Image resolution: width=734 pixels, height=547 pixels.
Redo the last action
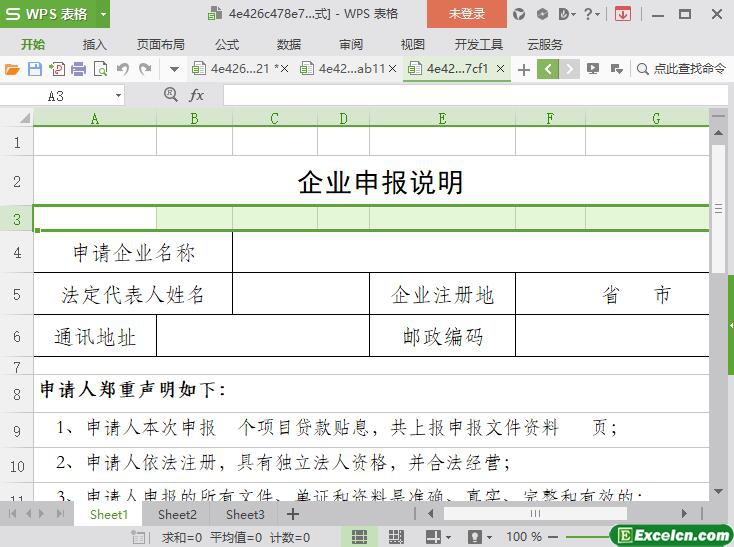[x=145, y=70]
